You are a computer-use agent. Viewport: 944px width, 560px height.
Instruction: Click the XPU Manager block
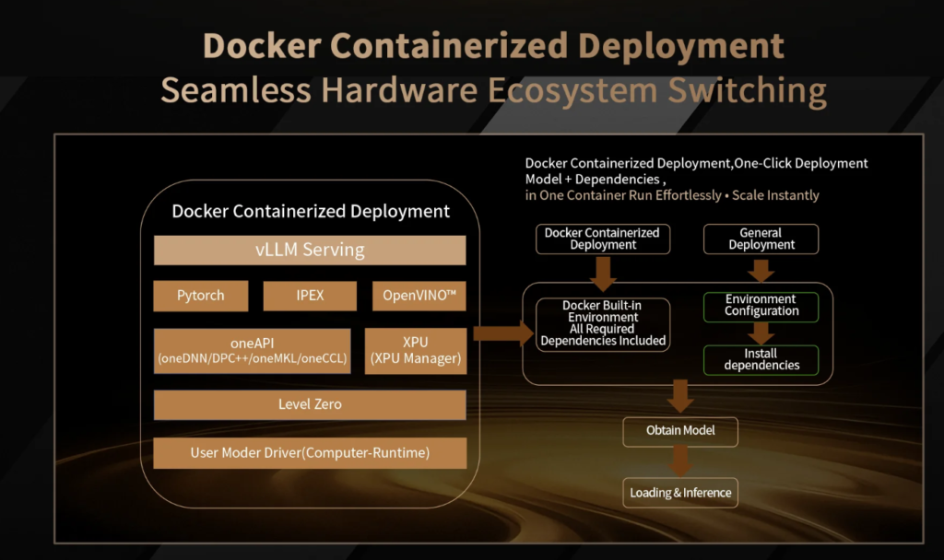pyautogui.click(x=415, y=351)
